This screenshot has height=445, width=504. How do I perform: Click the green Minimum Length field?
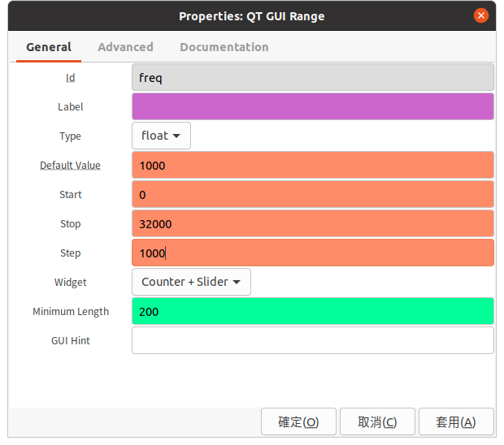click(312, 311)
